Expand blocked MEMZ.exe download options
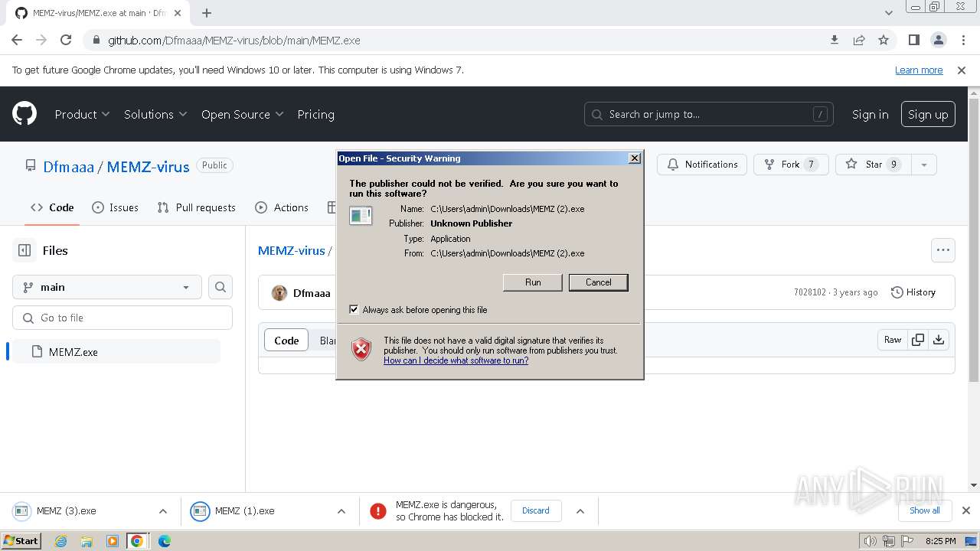 click(x=580, y=511)
